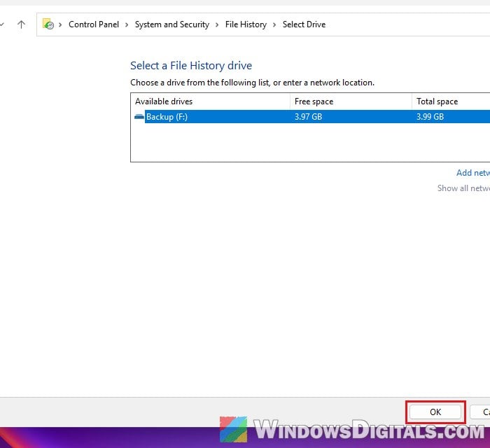
Task: Expand chevron after File History breadcrumb
Action: point(274,24)
